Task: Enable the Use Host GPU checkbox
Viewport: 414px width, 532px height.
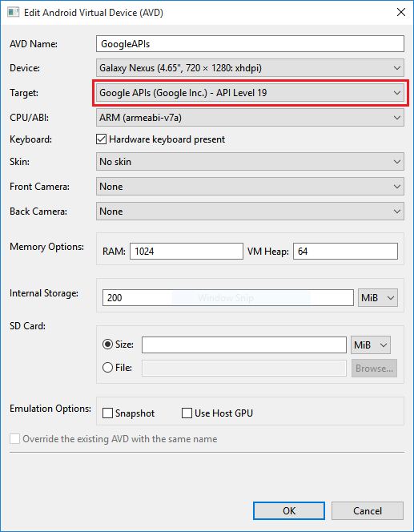Action: tap(187, 413)
